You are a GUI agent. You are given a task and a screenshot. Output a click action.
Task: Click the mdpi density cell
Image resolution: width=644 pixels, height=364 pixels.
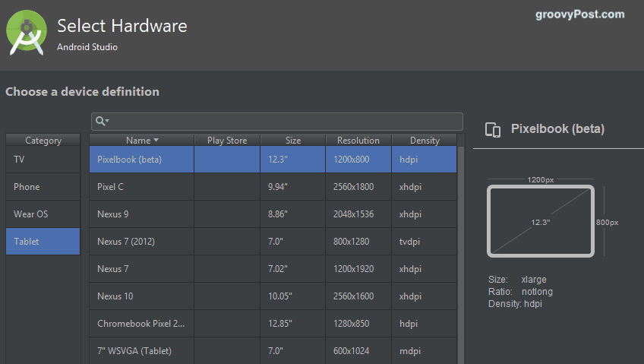point(425,351)
